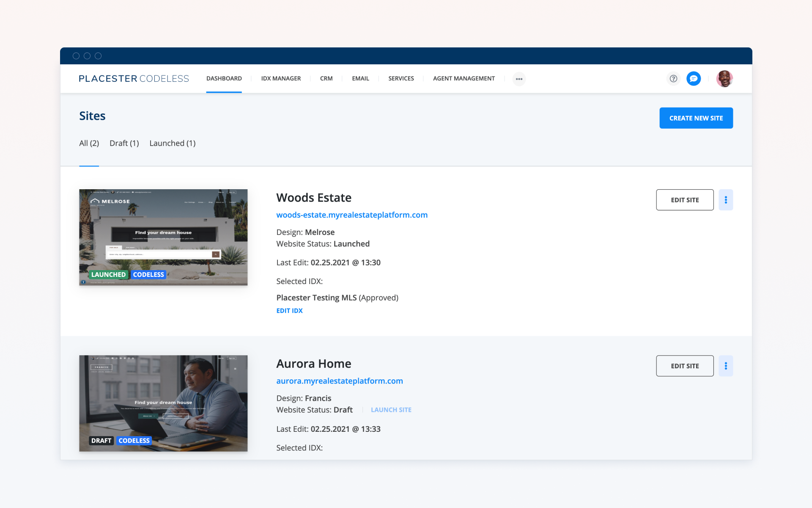Open Woods Estate three-dot options menu
812x508 pixels.
pyautogui.click(x=726, y=200)
